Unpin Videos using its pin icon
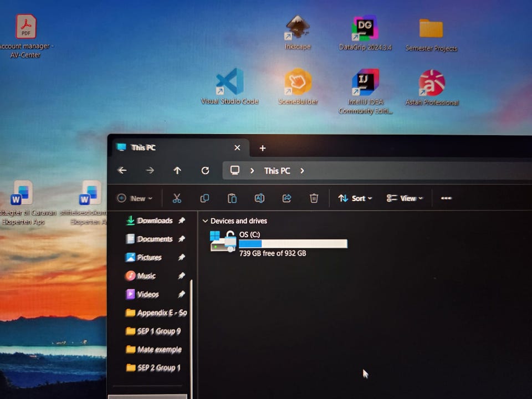 [182, 294]
